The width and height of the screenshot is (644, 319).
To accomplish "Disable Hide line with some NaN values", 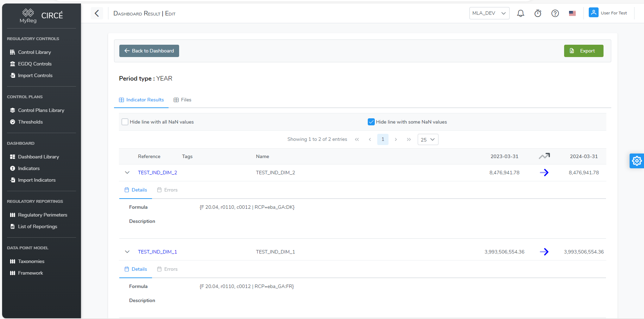I will [x=371, y=121].
